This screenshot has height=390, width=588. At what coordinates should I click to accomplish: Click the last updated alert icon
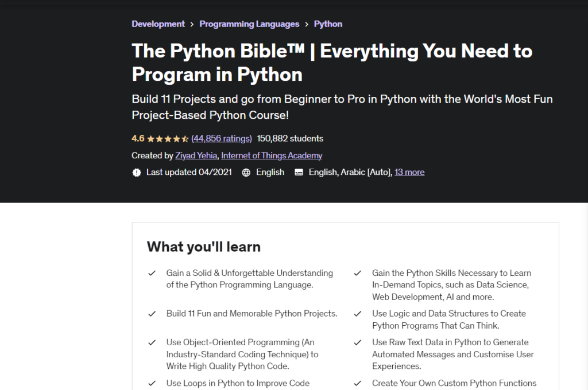(x=136, y=172)
